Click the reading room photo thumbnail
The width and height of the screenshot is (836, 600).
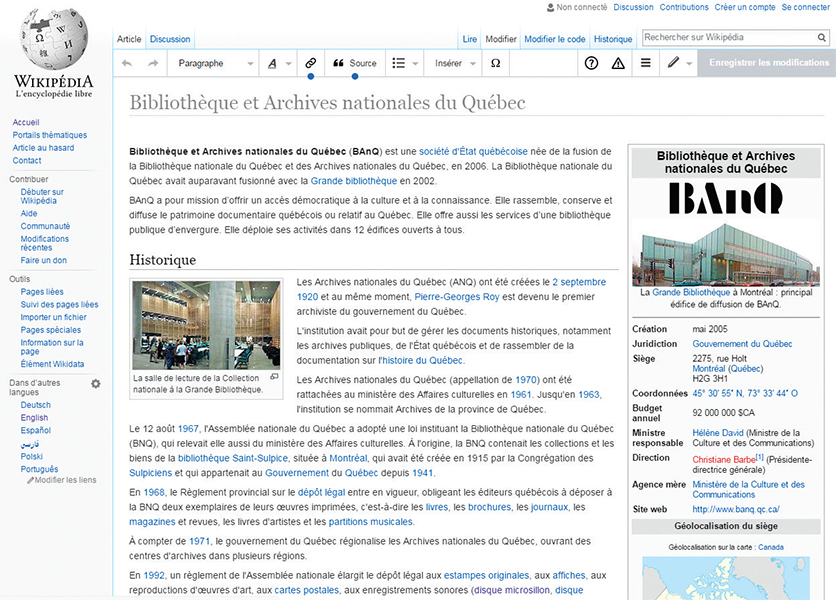coord(206,325)
